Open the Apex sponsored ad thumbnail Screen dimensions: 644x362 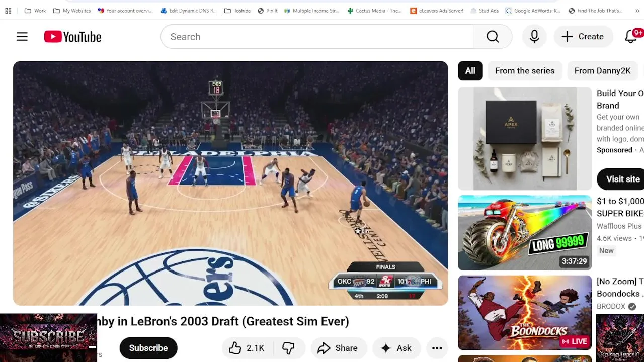pyautogui.click(x=525, y=139)
